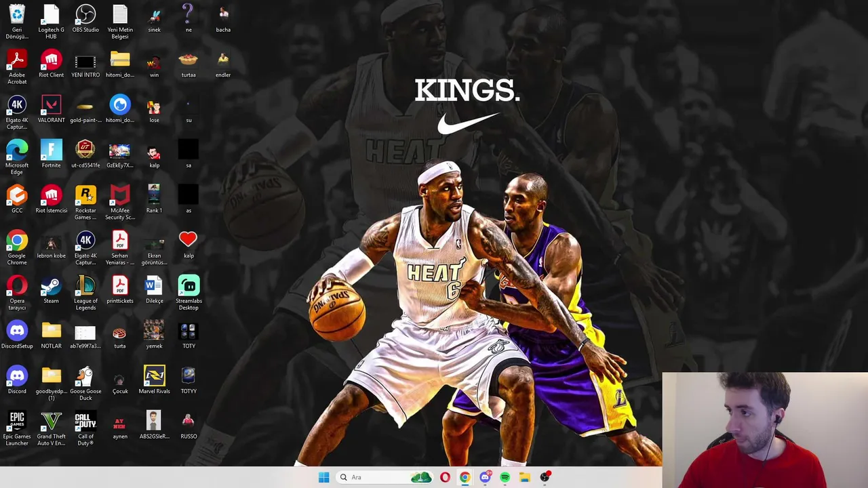Switch to Chrome in the taskbar
868x488 pixels.
(x=465, y=477)
